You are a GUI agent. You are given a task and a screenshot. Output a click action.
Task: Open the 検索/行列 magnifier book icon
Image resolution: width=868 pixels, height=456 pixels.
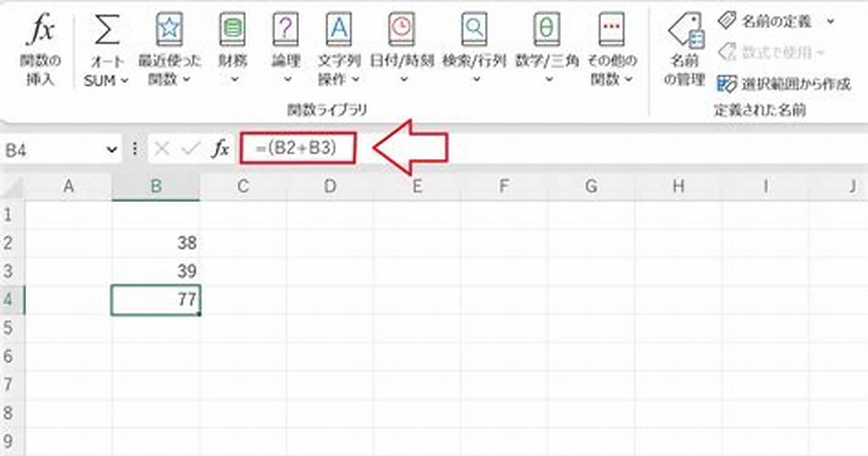(x=475, y=29)
